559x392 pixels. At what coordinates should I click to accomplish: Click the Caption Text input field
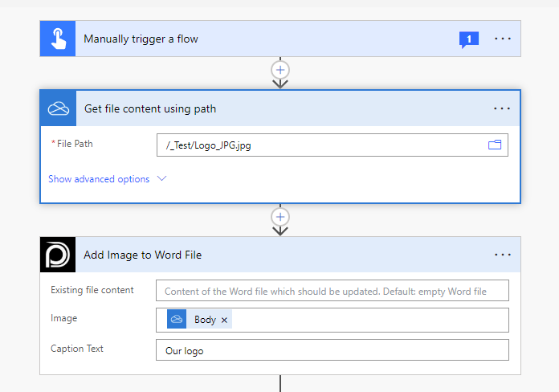(333, 350)
